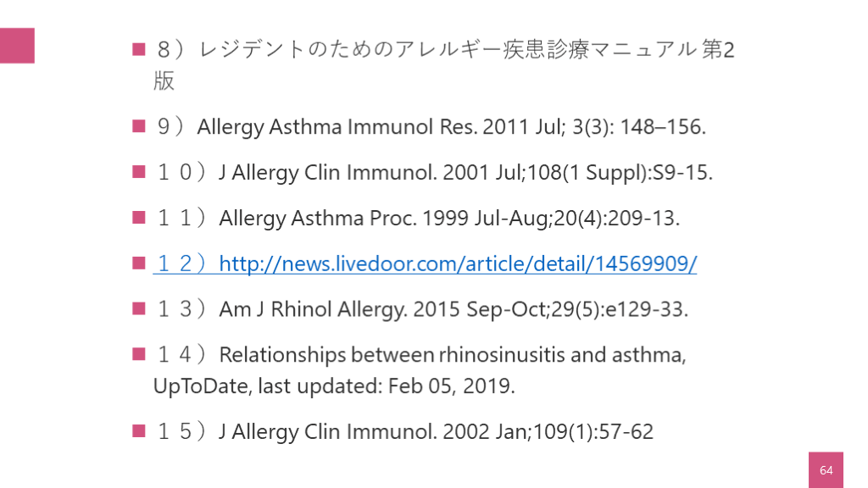Select the Allergy Asthma Immunol Res. 2011 citation

coord(451,127)
